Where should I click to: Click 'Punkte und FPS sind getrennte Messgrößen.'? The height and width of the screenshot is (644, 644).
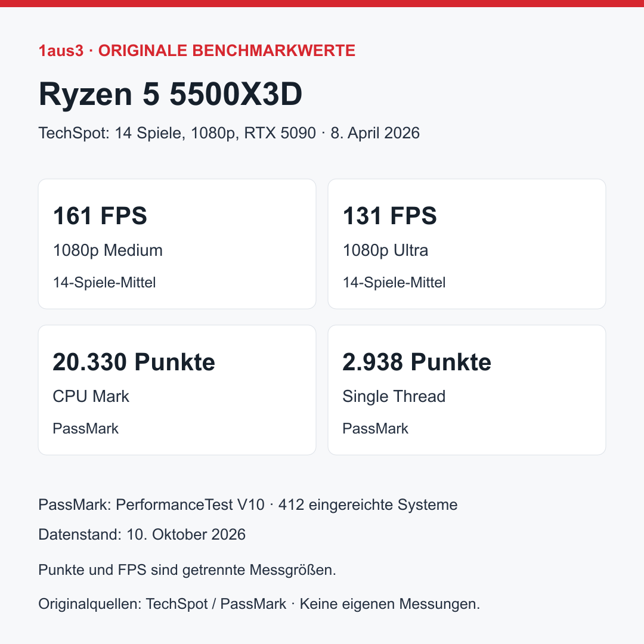coord(187,570)
